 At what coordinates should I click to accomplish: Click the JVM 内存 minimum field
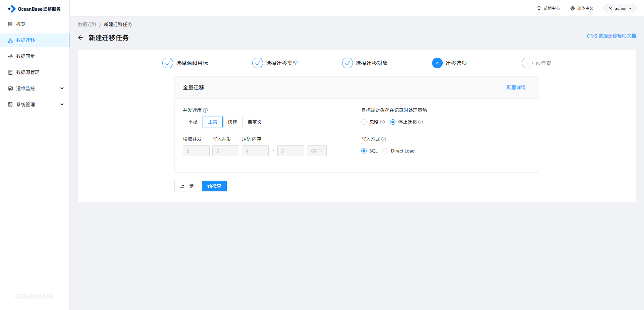pos(255,151)
